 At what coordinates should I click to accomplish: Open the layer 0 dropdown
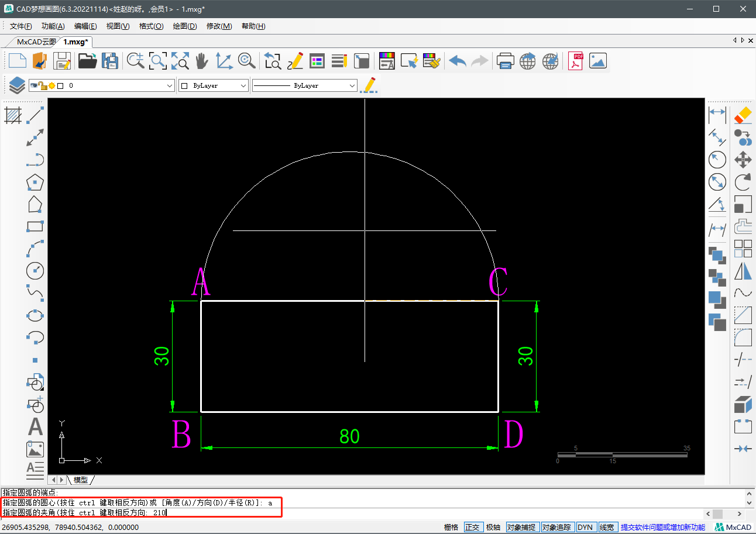(170, 85)
